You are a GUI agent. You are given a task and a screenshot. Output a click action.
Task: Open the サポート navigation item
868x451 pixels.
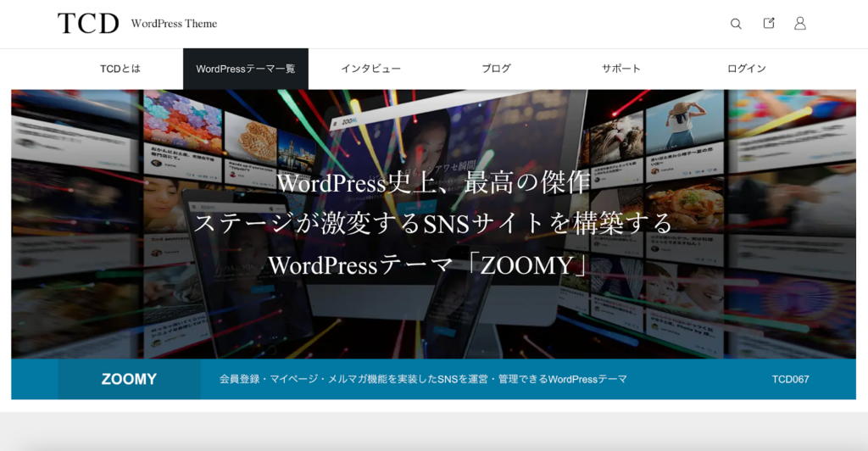[621, 69]
